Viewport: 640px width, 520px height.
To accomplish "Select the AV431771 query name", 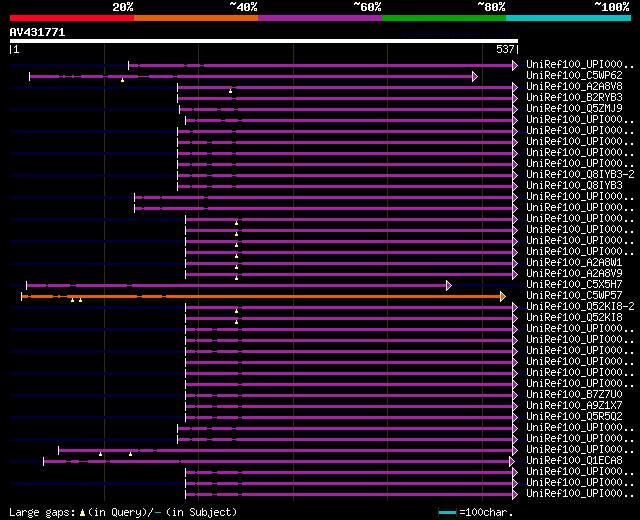I will tap(38, 32).
